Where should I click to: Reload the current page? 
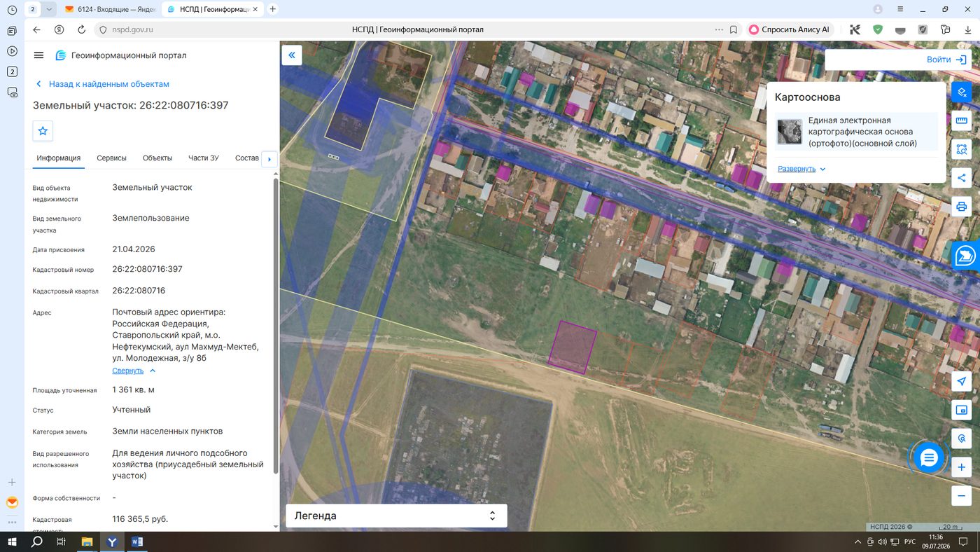coord(81,30)
